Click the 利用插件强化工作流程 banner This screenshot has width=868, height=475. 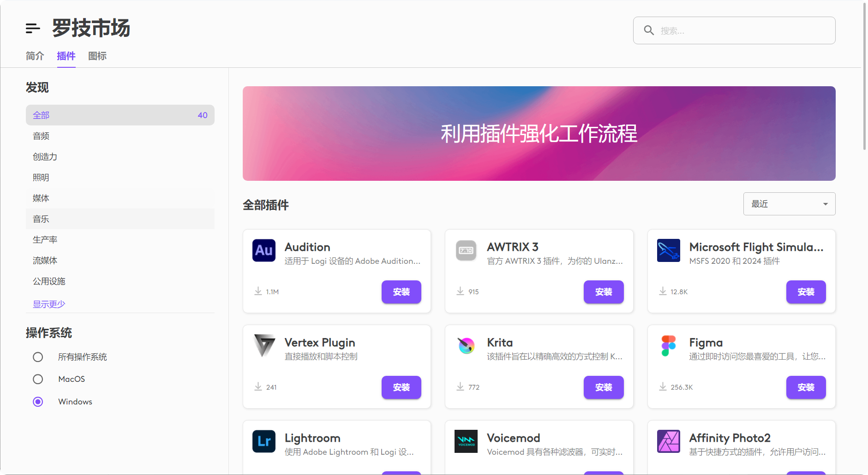coord(539,133)
